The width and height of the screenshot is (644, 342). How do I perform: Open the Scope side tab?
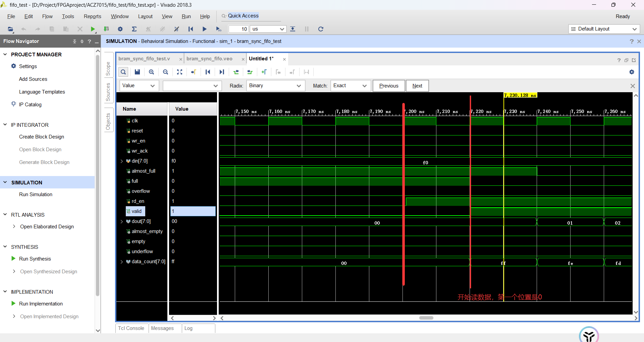point(108,69)
